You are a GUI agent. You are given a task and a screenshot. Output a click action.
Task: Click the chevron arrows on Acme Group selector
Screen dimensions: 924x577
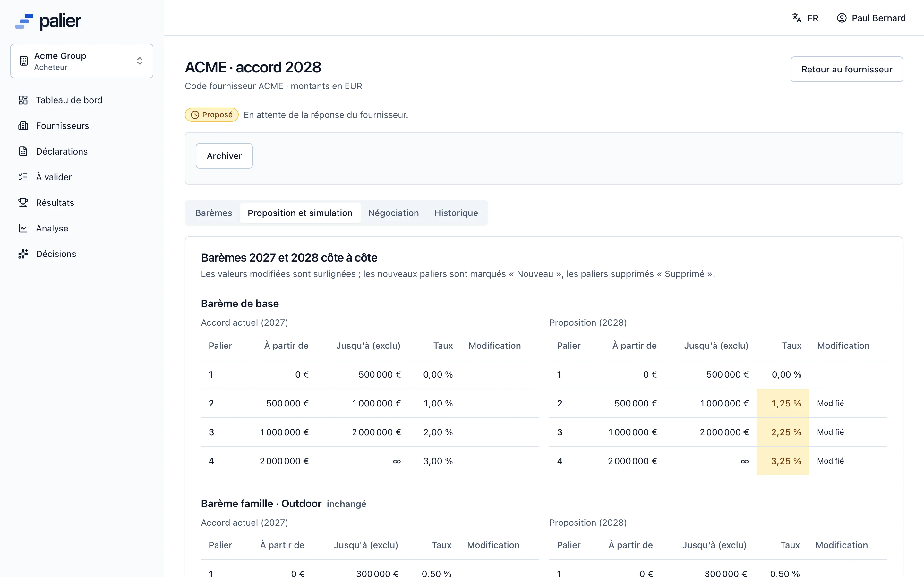pyautogui.click(x=140, y=61)
